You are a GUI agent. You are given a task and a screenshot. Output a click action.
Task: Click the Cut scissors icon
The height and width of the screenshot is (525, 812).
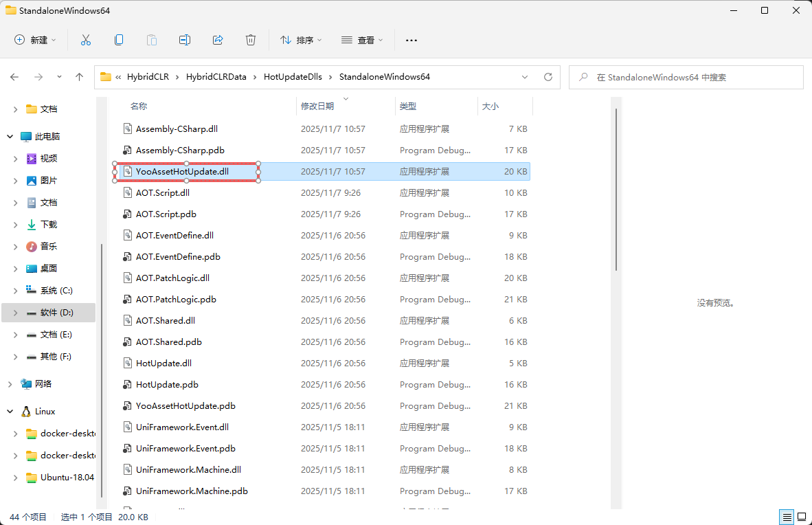[86, 40]
